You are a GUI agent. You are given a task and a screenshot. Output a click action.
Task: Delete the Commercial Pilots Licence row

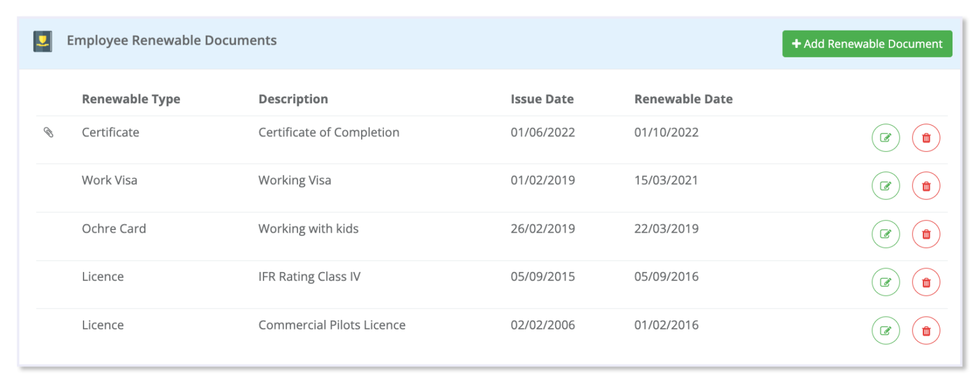[926, 331]
